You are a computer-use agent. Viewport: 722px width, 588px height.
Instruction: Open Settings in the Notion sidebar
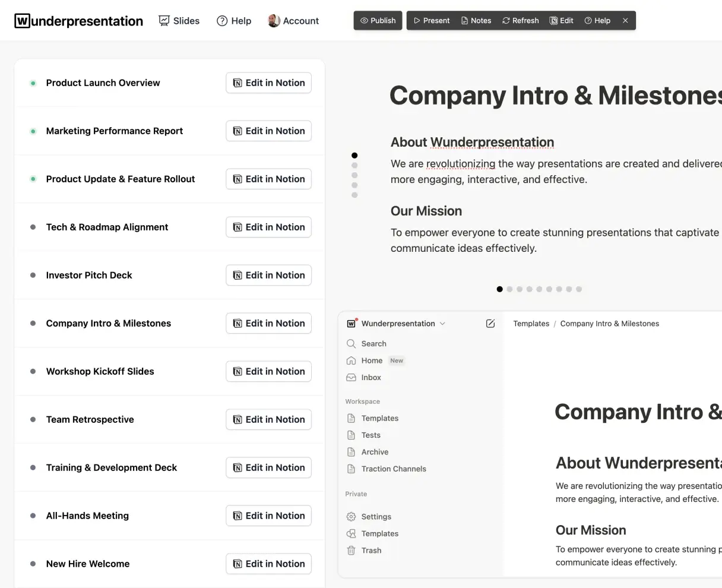tap(376, 517)
